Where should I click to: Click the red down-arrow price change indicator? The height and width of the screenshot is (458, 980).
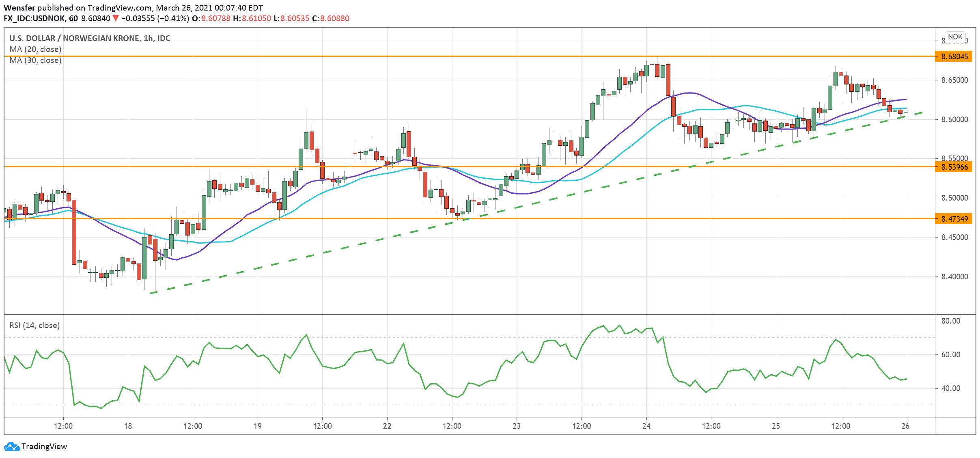pyautogui.click(x=116, y=18)
